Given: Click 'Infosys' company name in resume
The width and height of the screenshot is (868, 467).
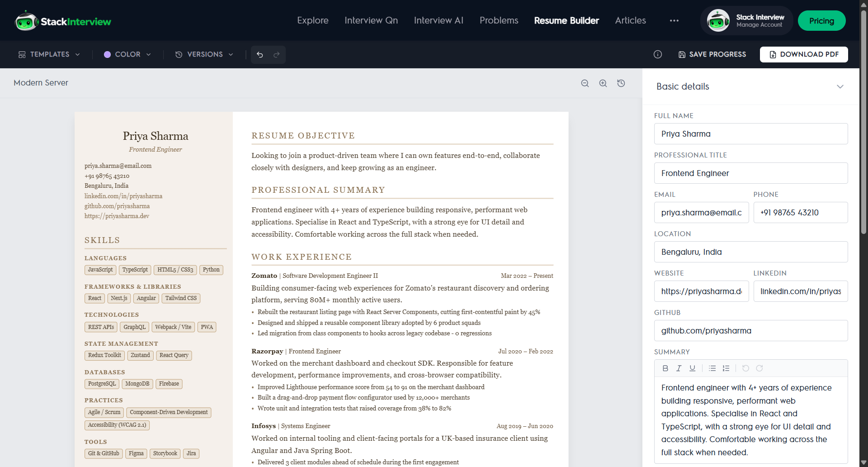Looking at the screenshot, I should pyautogui.click(x=264, y=426).
